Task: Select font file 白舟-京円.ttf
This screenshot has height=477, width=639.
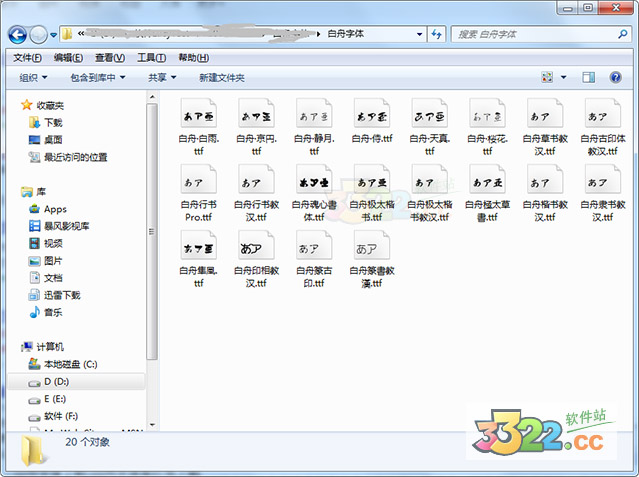Action: click(x=256, y=127)
